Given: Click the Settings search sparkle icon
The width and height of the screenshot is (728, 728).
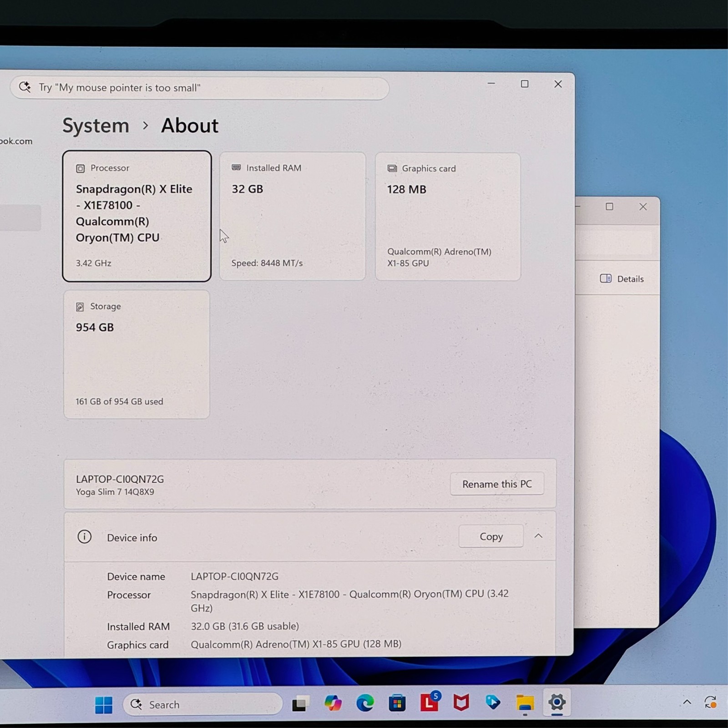Looking at the screenshot, I should coord(25,87).
